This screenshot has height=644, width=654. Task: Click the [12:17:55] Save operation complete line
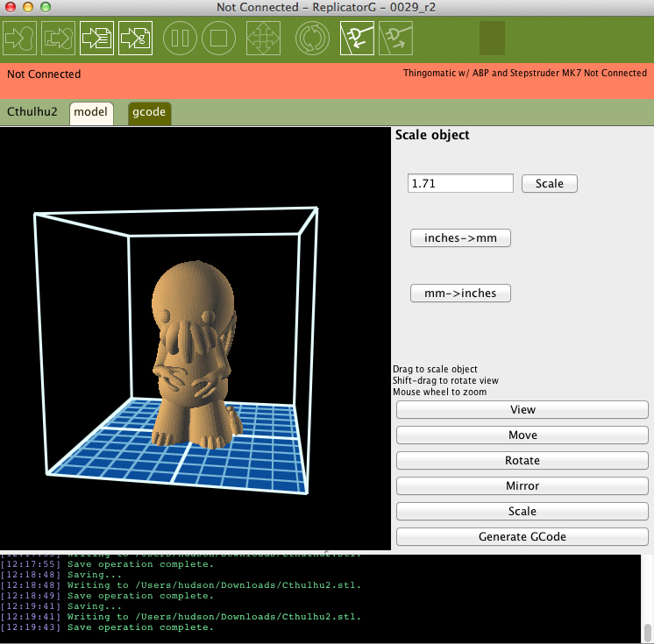tap(107, 564)
